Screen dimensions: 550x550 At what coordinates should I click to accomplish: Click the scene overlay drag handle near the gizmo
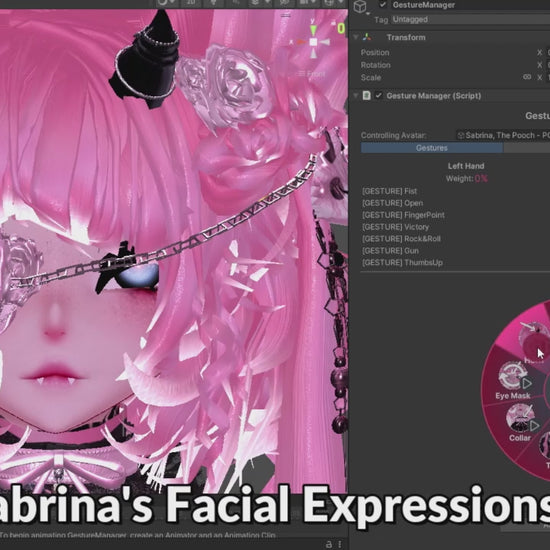pyautogui.click(x=286, y=15)
